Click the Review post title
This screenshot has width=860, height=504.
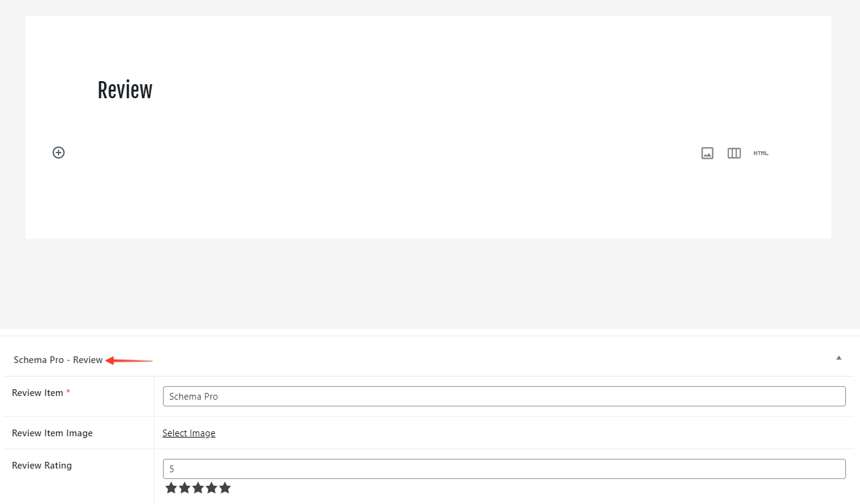(125, 90)
